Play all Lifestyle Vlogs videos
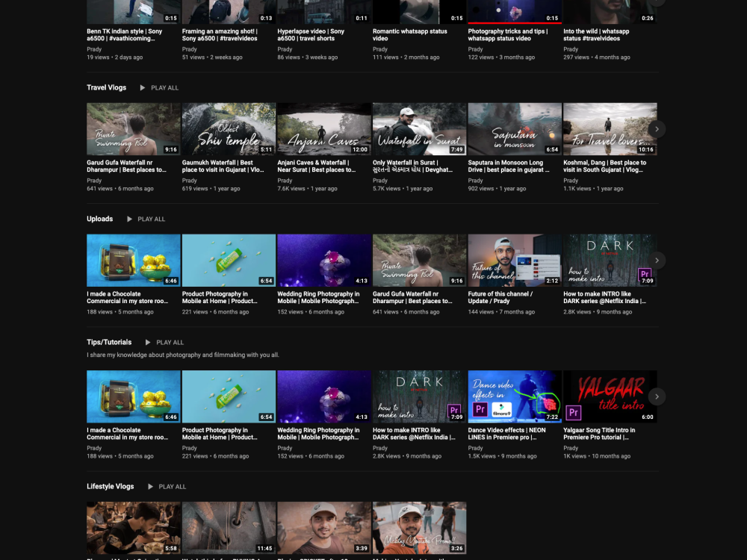The image size is (747, 560). (172, 487)
